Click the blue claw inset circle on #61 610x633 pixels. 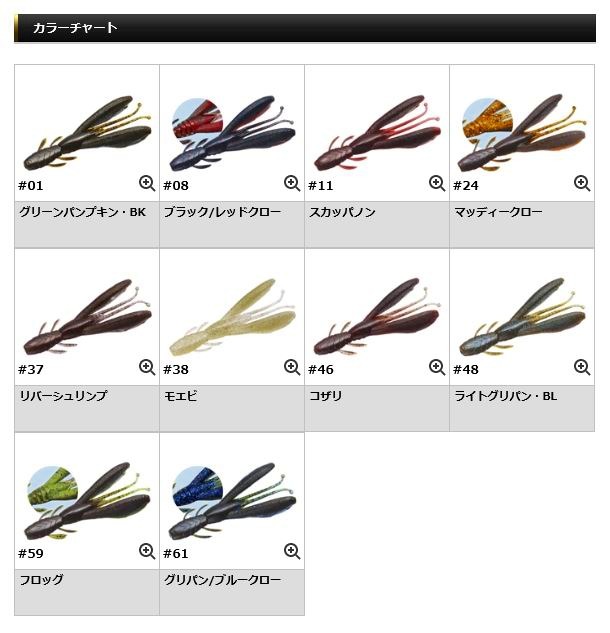tap(197, 488)
